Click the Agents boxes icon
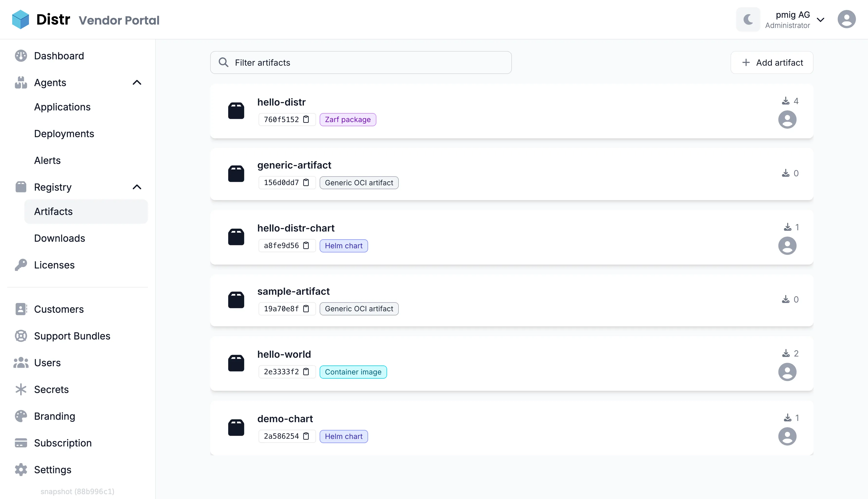The height and width of the screenshot is (499, 868). pyautogui.click(x=21, y=83)
